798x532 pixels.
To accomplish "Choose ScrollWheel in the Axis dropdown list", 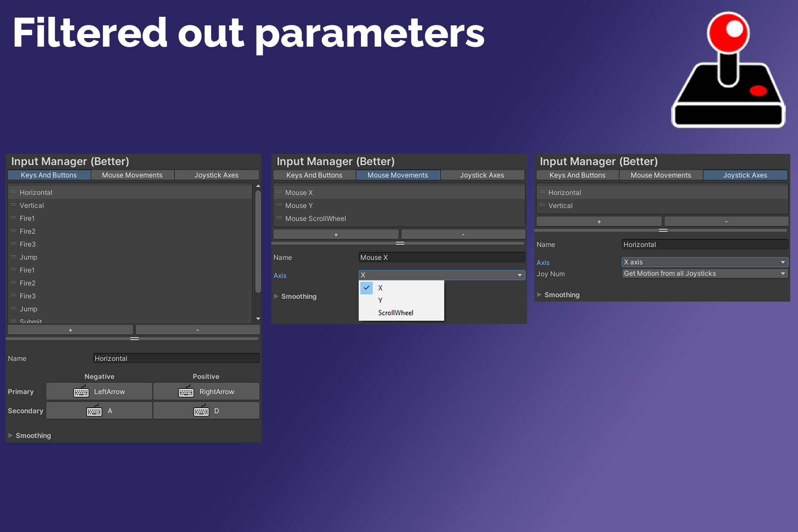I will tap(395, 313).
